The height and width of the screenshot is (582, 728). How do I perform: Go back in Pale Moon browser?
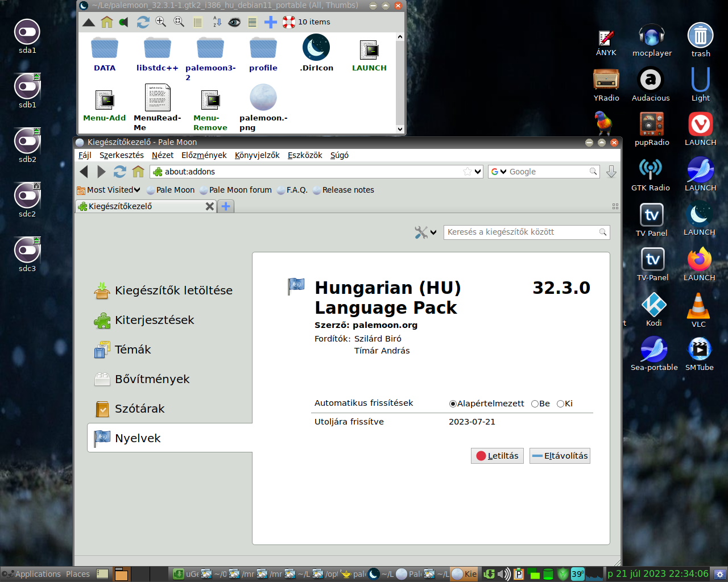click(84, 172)
